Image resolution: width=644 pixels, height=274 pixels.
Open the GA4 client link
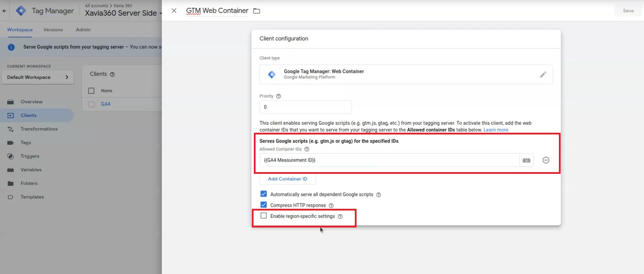coord(105,104)
